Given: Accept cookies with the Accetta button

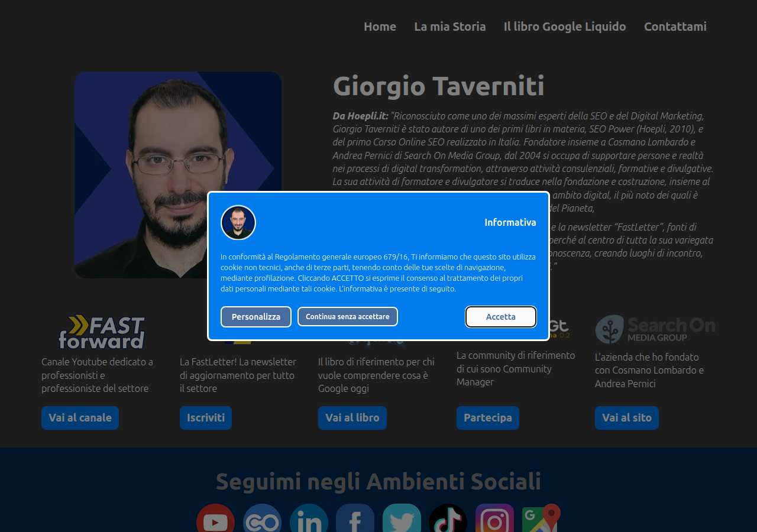Looking at the screenshot, I should click(501, 317).
